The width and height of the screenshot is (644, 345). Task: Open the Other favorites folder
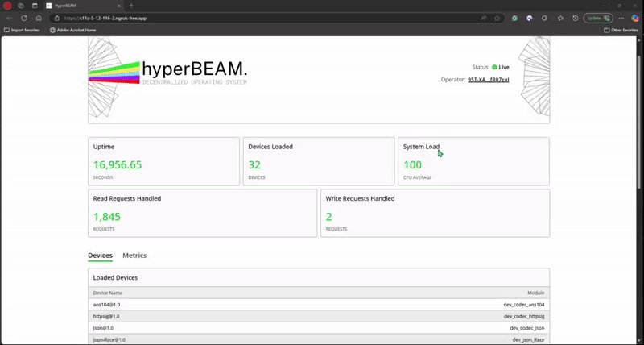[x=621, y=30]
